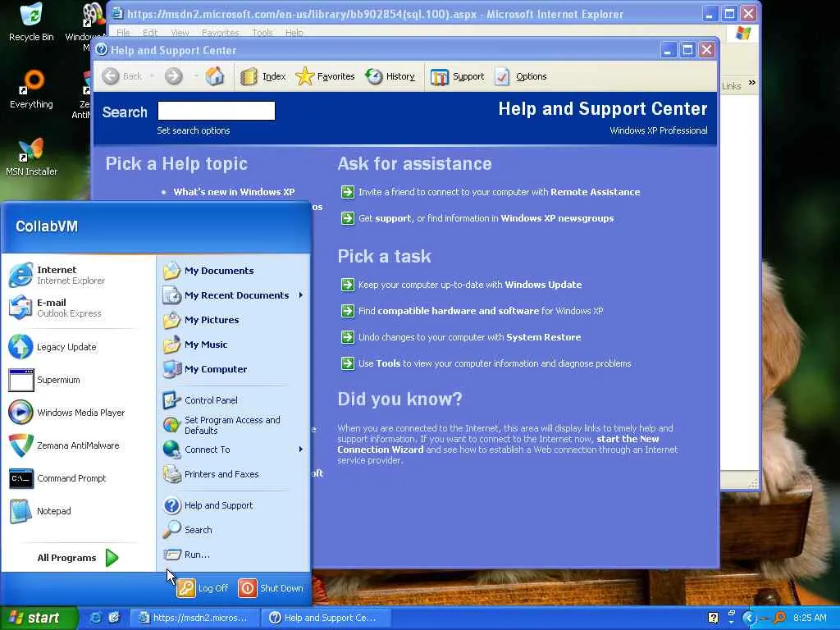Open Recycle Bin desktop icon
Image resolution: width=840 pixels, height=630 pixels.
(32, 22)
